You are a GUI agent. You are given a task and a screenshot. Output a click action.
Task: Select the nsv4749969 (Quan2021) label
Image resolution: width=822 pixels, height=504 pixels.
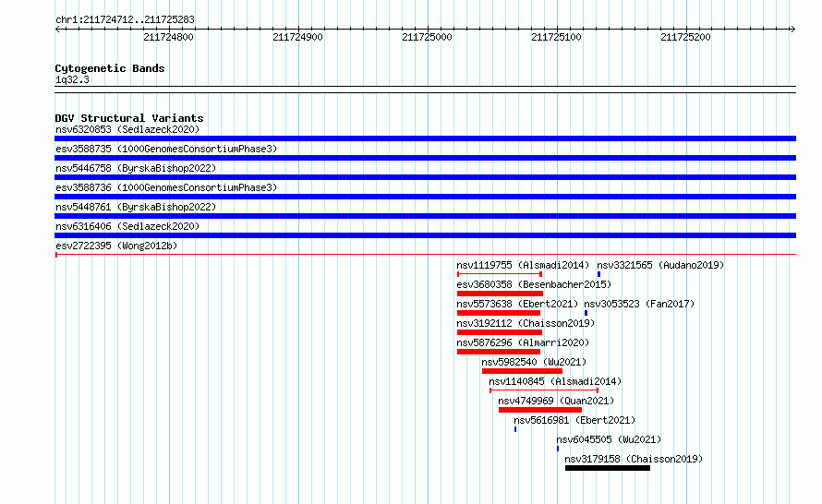tap(556, 401)
